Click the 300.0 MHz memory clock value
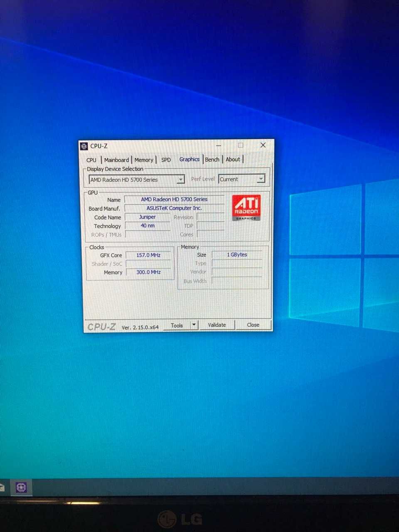 [x=148, y=272]
